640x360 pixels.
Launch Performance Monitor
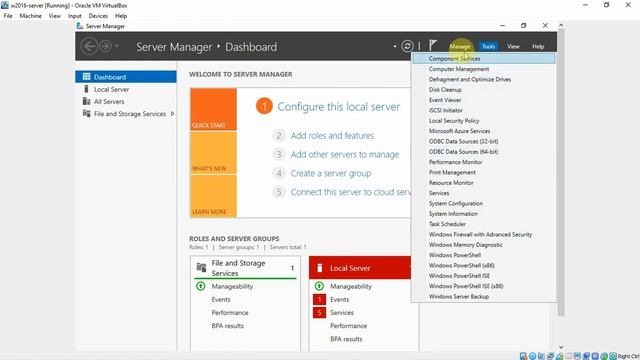(x=484, y=162)
